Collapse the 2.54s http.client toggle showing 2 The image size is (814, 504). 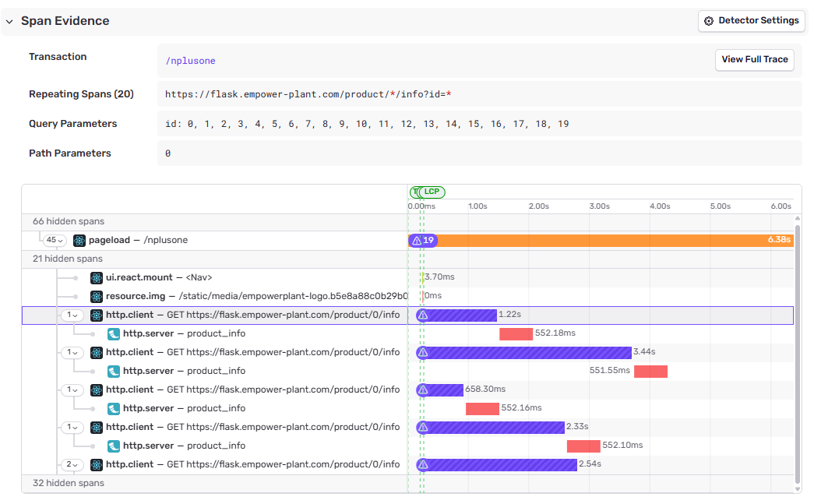click(72, 464)
